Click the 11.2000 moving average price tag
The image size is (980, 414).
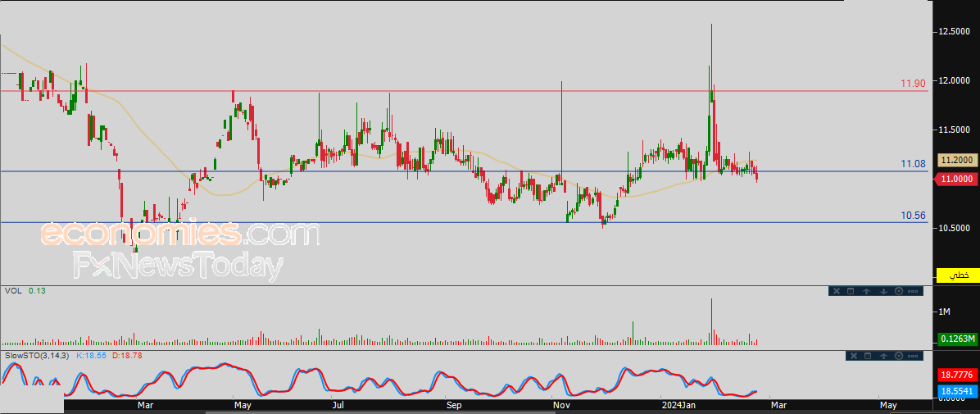pyautogui.click(x=956, y=160)
